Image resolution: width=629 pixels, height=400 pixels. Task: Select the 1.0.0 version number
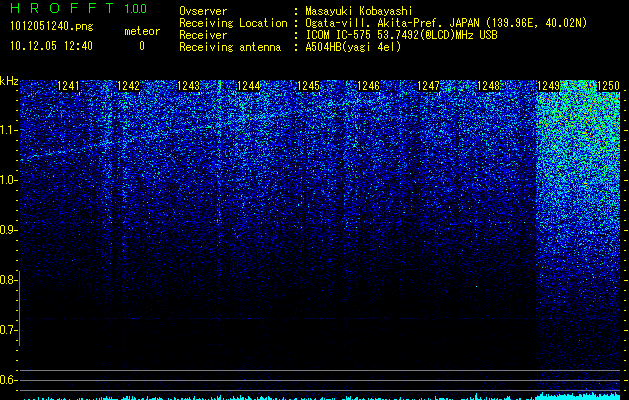click(x=136, y=8)
